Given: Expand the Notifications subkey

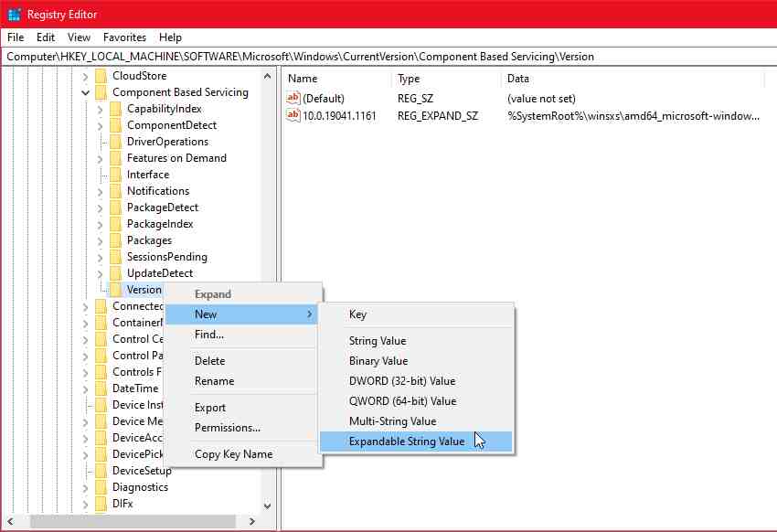Looking at the screenshot, I should tap(100, 192).
